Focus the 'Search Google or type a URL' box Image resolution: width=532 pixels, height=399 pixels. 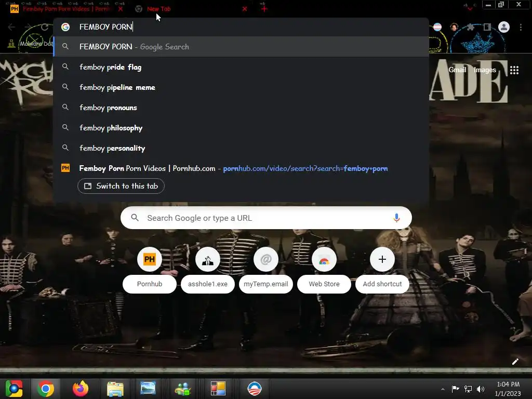266,218
